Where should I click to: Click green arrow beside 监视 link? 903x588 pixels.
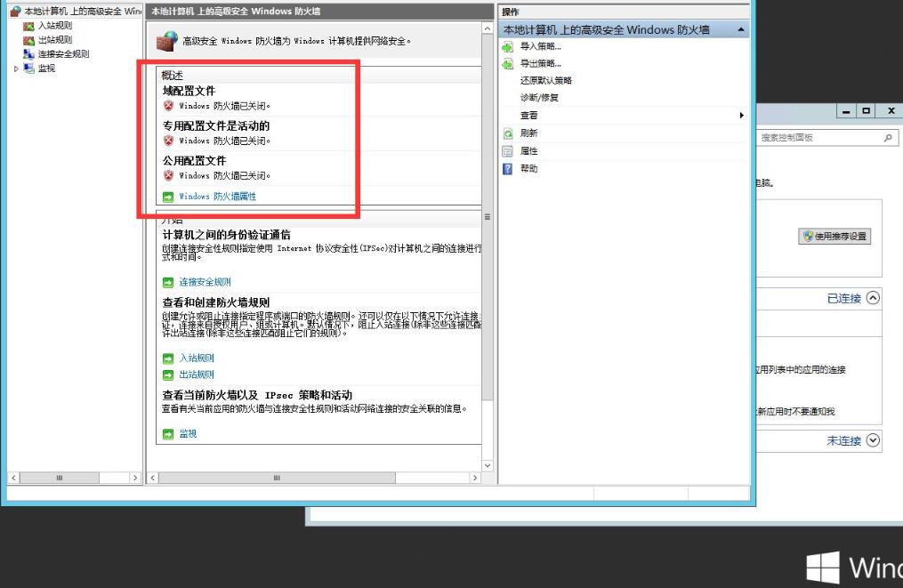tap(168, 434)
